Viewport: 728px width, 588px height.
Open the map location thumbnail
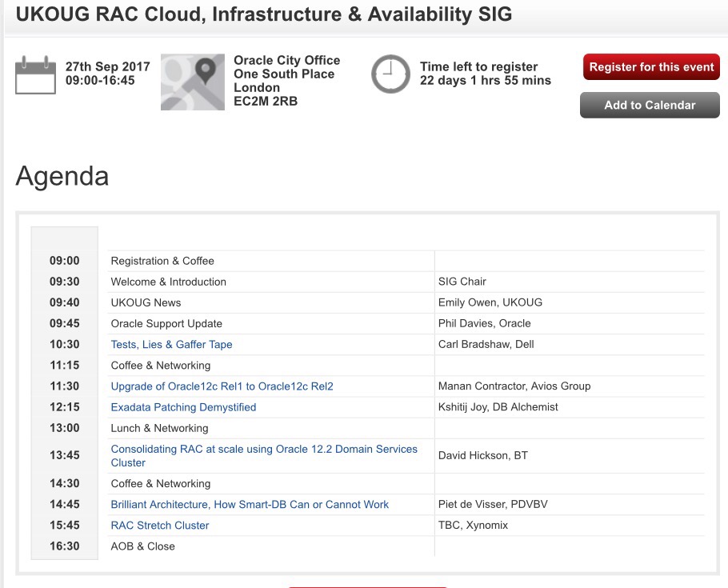(192, 82)
